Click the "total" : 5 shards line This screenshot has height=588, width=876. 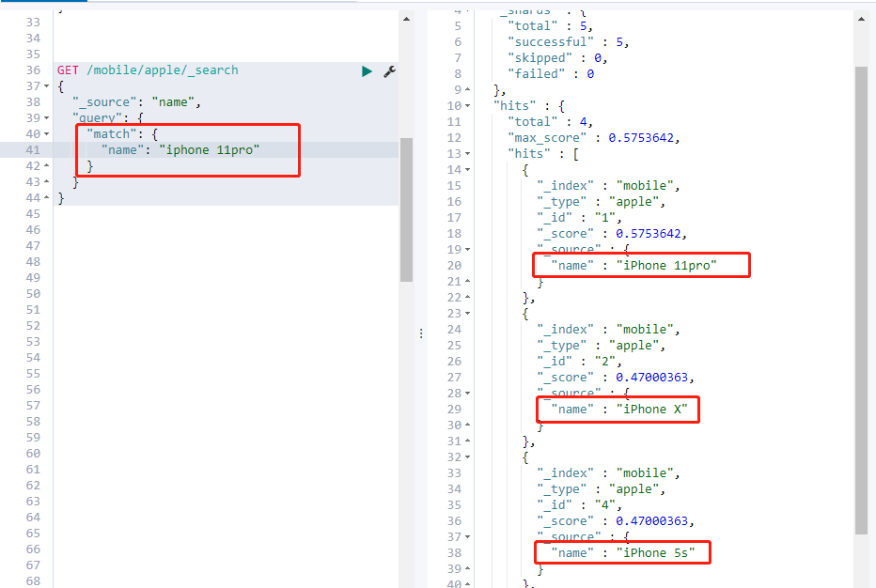[x=550, y=25]
